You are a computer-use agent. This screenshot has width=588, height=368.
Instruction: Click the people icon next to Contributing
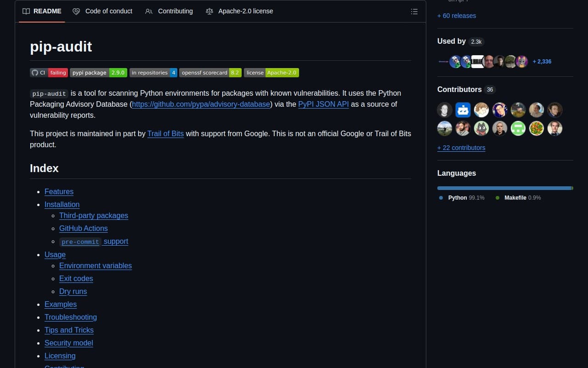pos(149,11)
